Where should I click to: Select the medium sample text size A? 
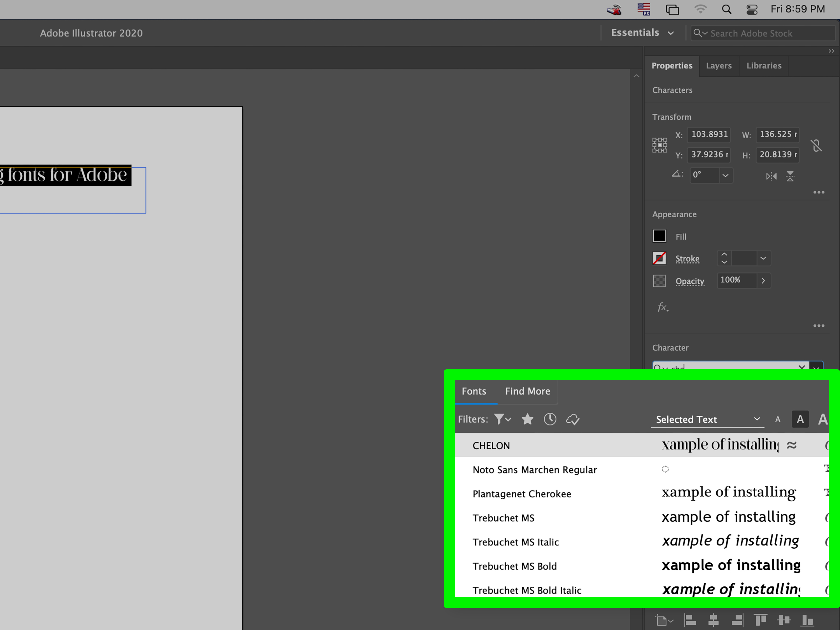pos(800,419)
